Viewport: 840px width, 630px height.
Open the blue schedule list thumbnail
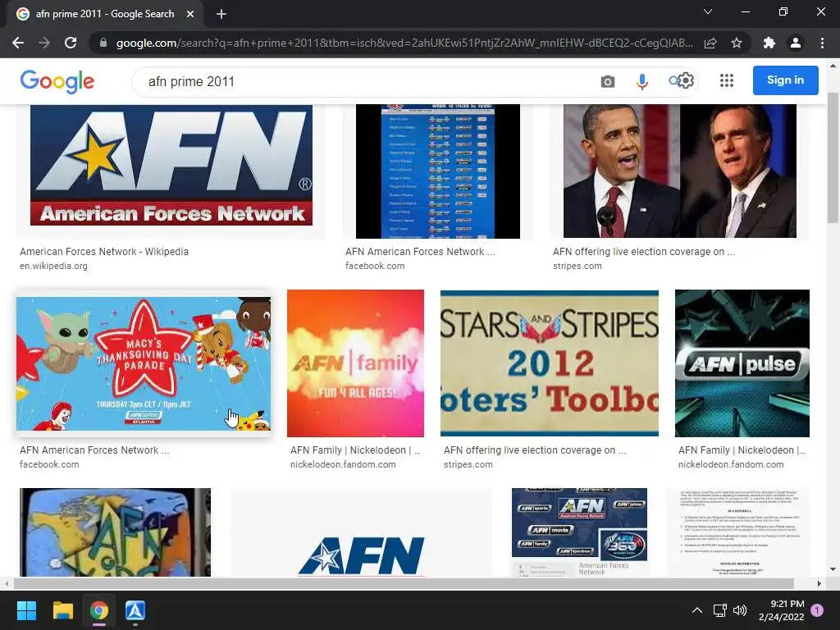pos(438,171)
